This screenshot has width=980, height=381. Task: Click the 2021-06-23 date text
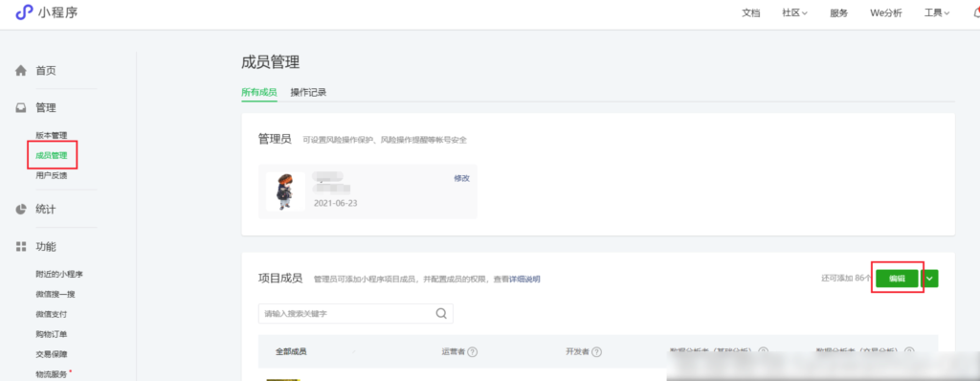336,203
